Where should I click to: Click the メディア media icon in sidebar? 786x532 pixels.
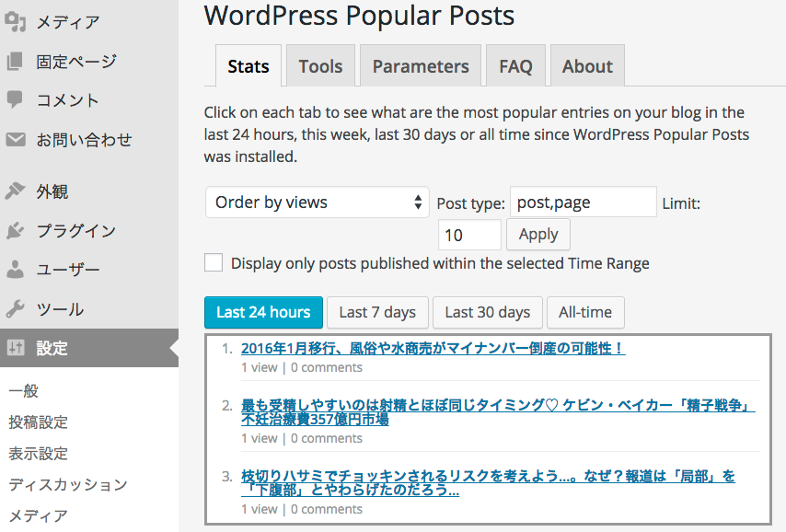15,21
